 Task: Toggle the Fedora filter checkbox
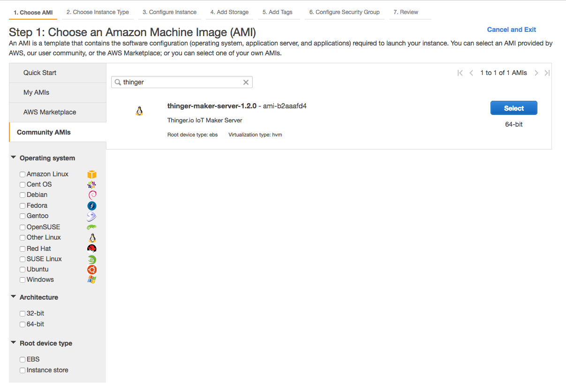coord(23,206)
